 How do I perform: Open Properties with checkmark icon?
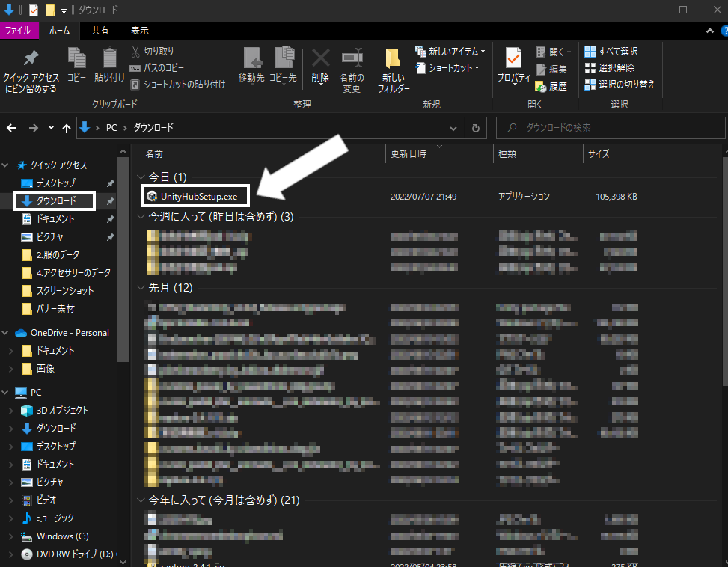(513, 59)
